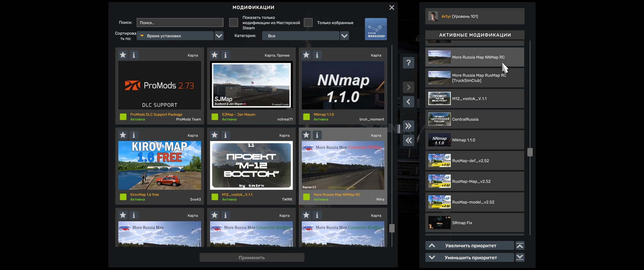644x270 pixels.
Task: Star the SJMap - Jan Mayen mod
Action: [215, 55]
